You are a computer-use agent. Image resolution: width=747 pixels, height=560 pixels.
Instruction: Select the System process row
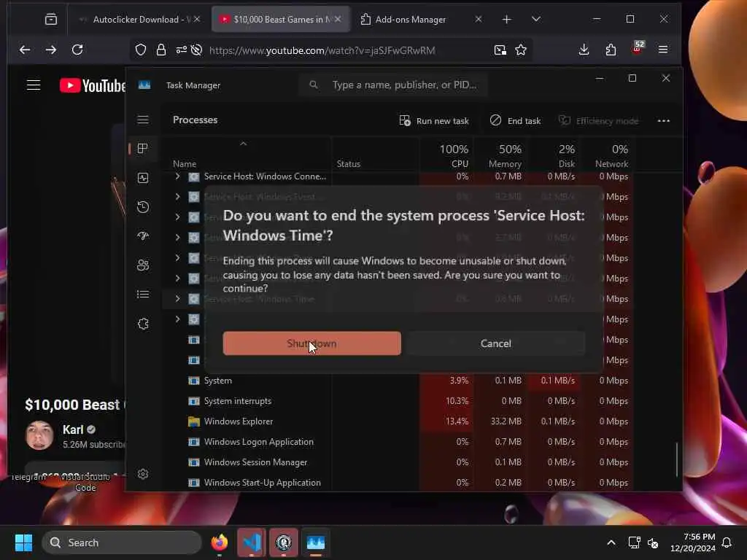point(398,381)
